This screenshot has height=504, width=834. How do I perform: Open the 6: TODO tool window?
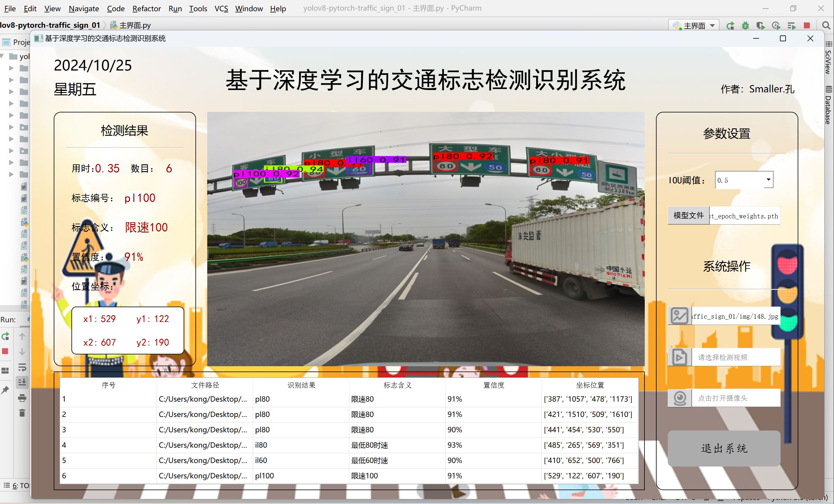click(16, 486)
